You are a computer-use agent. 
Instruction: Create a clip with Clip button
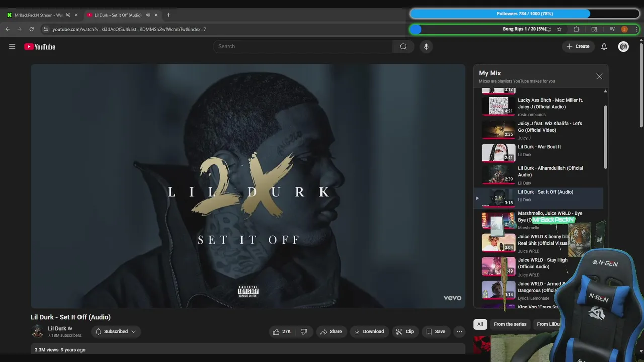(405, 332)
